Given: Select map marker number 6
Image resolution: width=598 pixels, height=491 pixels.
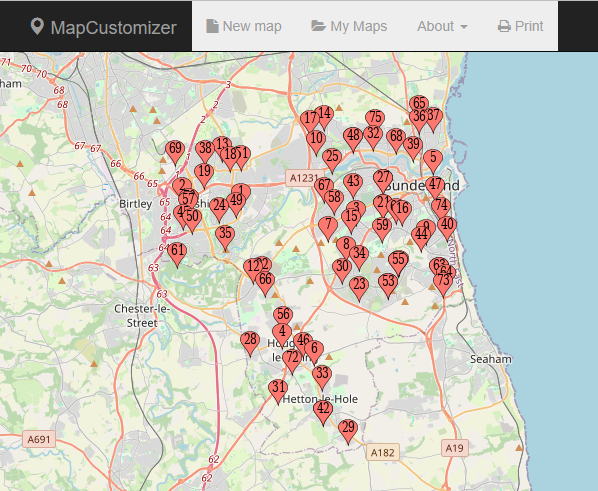Looking at the screenshot, I should (x=314, y=350).
